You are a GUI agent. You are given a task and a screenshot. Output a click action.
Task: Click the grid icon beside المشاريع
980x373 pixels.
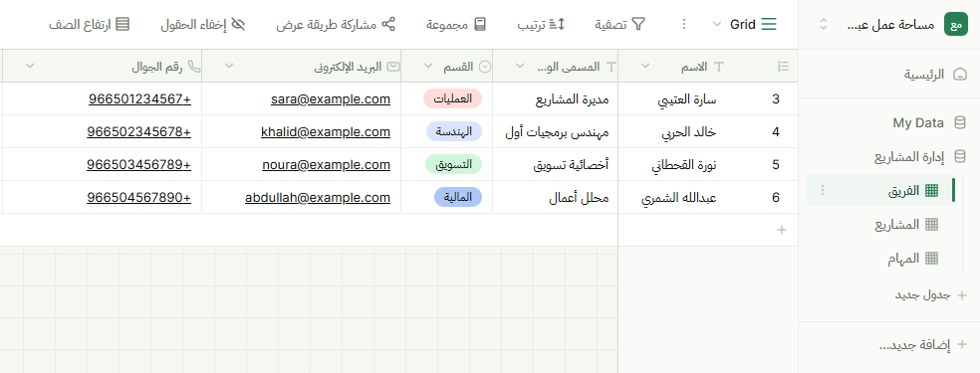[931, 225]
